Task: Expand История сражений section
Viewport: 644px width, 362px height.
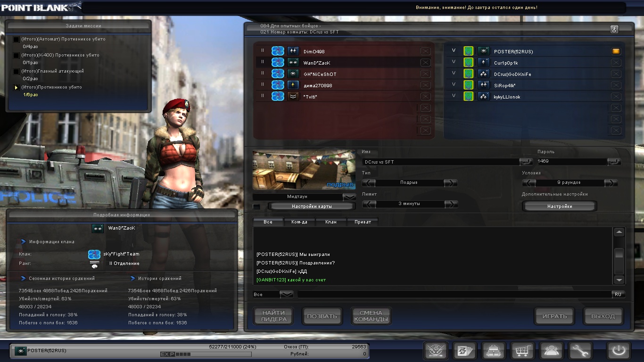Action: [x=133, y=279]
